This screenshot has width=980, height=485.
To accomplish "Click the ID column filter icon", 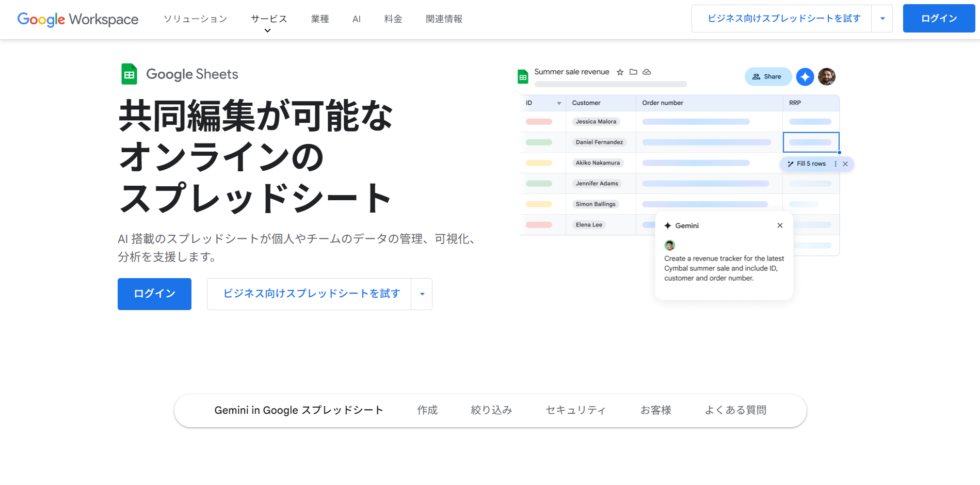I will pos(559,103).
